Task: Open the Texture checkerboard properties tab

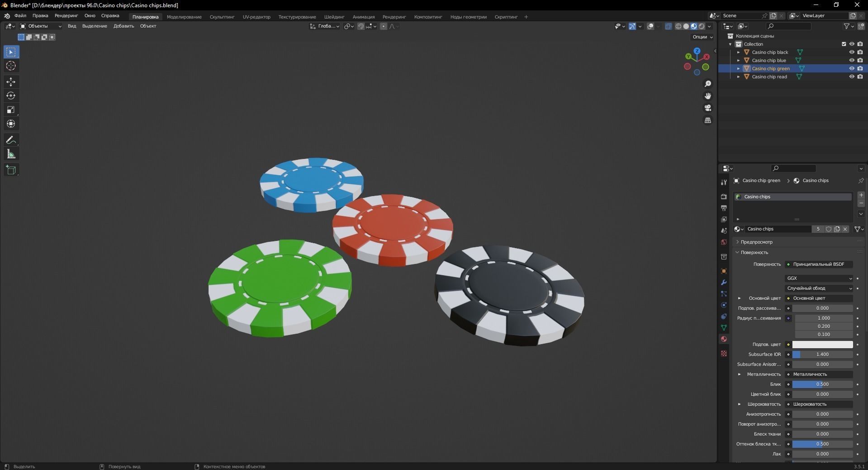Action: coord(724,353)
